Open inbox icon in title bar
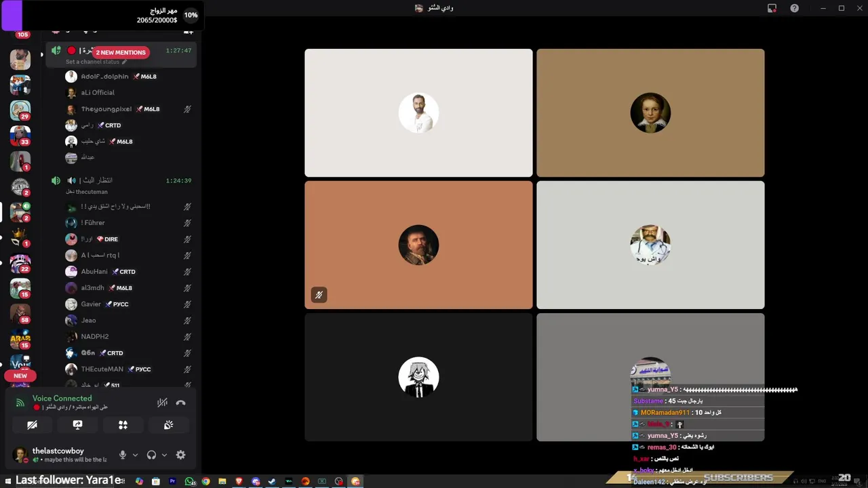Image resolution: width=868 pixels, height=488 pixels. [x=772, y=8]
